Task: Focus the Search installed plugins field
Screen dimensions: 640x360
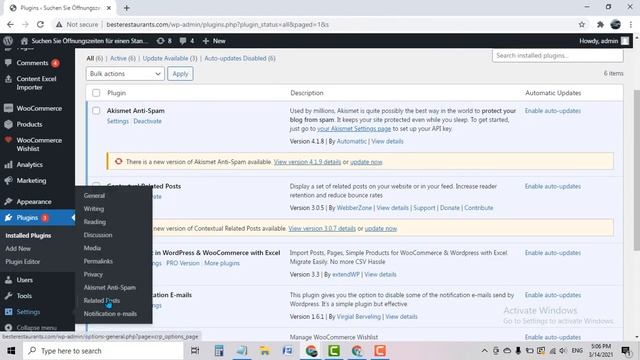Action: 558,56
